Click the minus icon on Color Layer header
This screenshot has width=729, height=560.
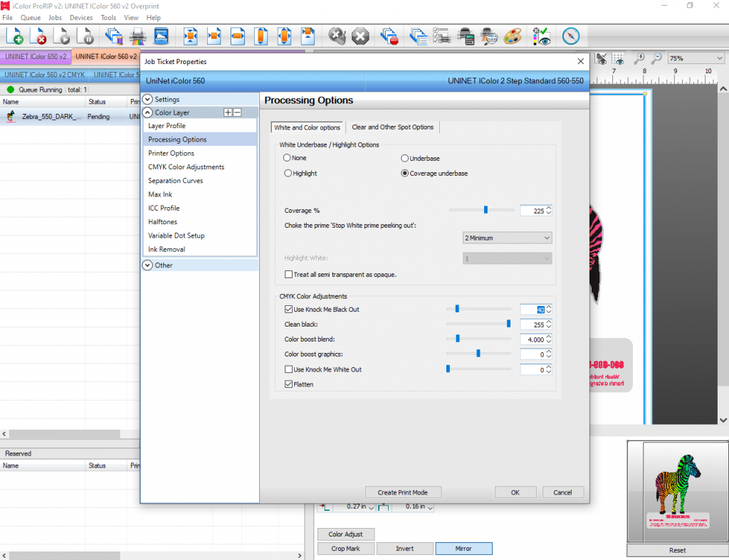[237, 112]
